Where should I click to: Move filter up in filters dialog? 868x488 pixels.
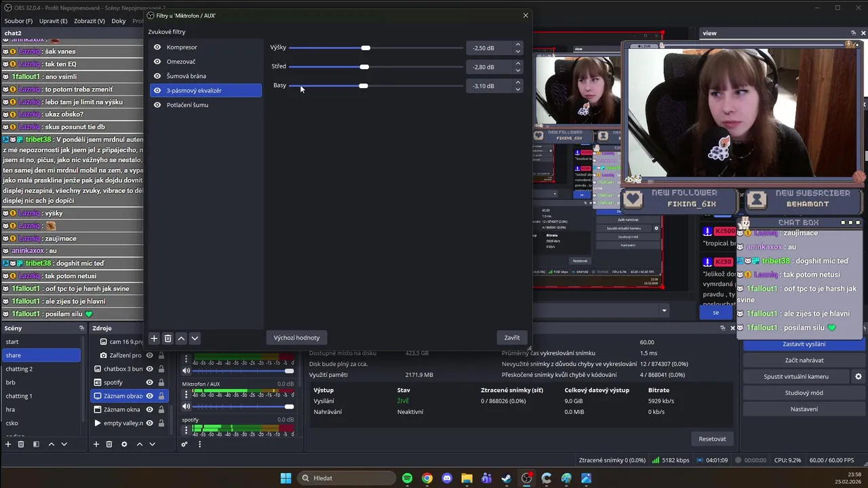click(181, 338)
